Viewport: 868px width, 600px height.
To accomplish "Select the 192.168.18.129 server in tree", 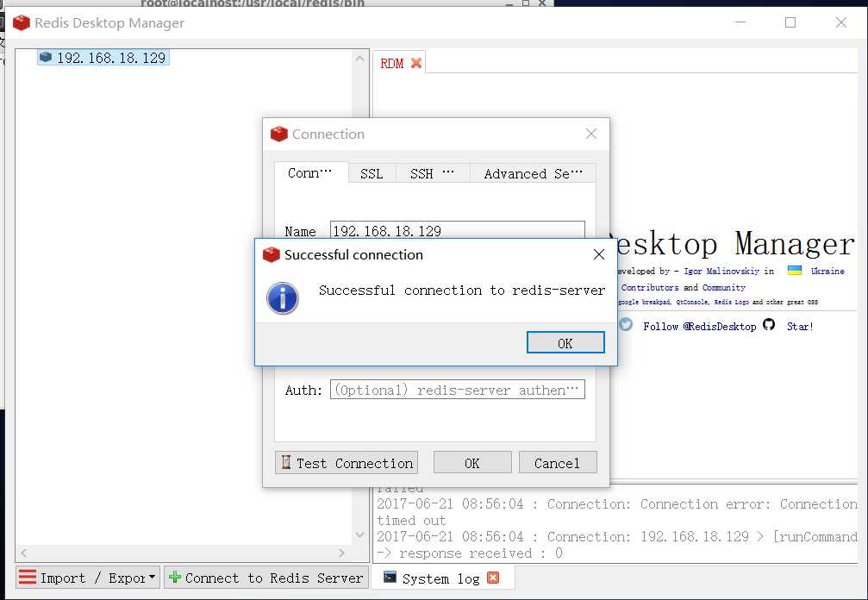I will (x=103, y=58).
